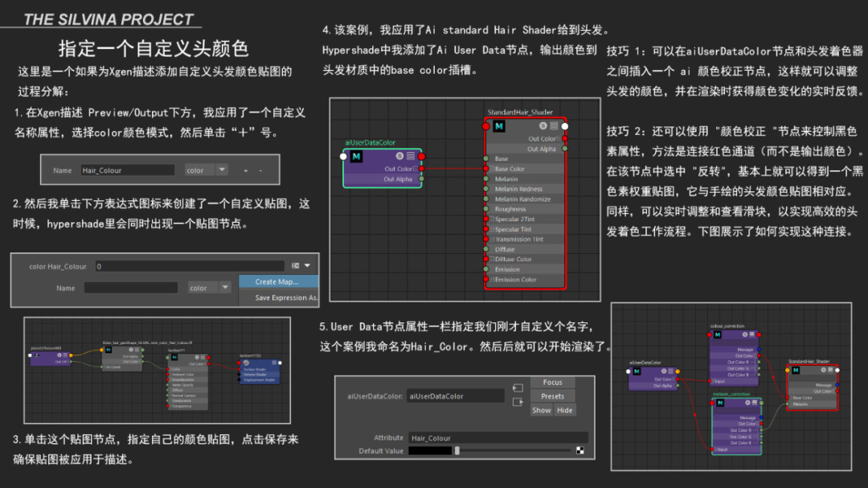This screenshot has width=868, height=488.
Task: Click the Base input port on StandardHair_Shader
Action: point(486,158)
